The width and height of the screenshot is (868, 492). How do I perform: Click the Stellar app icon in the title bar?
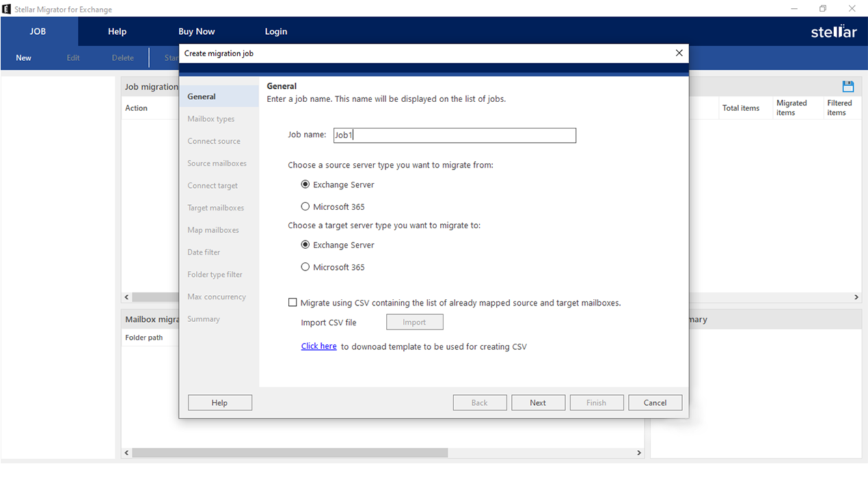click(6, 9)
